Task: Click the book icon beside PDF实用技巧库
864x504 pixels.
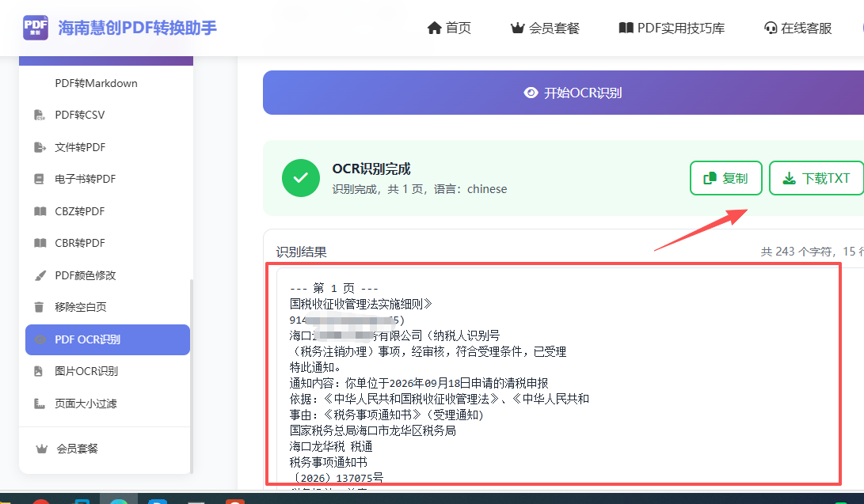Action: tap(626, 28)
